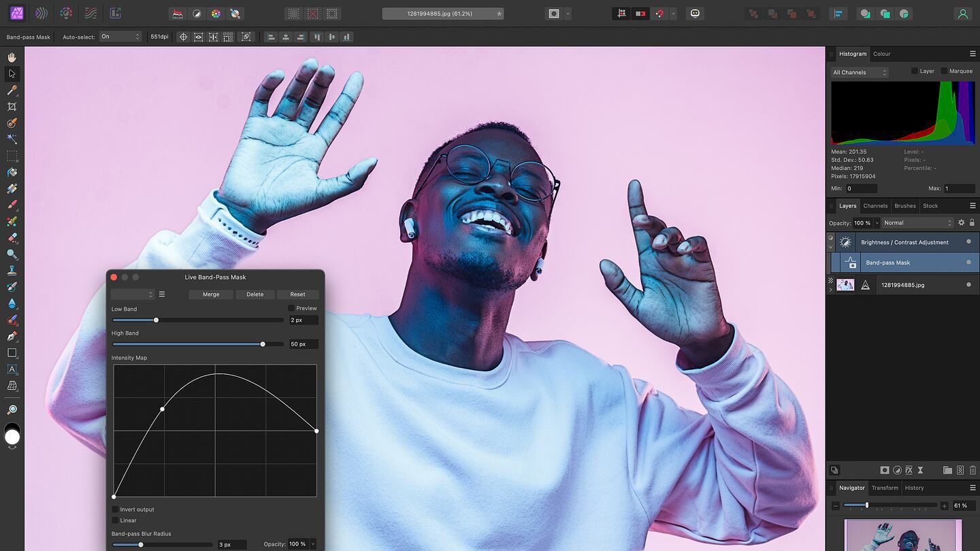Activate the Text tool
This screenshot has width=980, height=551.
coord(12,369)
